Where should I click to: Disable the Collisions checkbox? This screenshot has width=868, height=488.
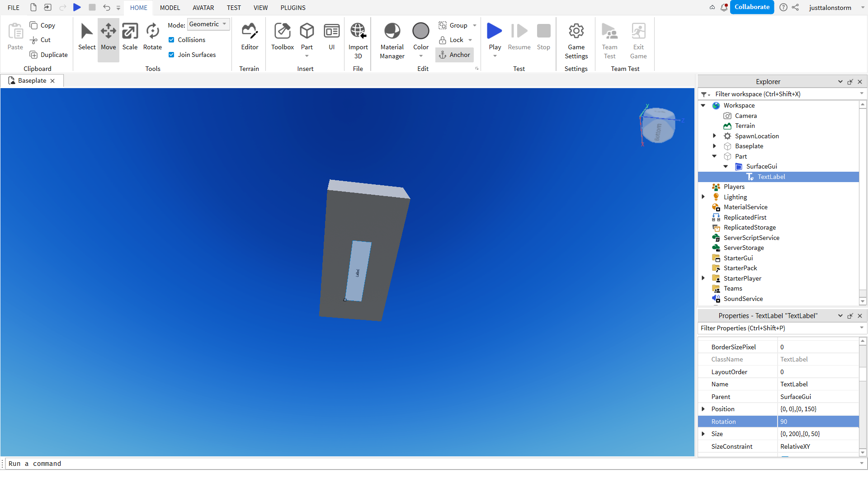tap(171, 40)
